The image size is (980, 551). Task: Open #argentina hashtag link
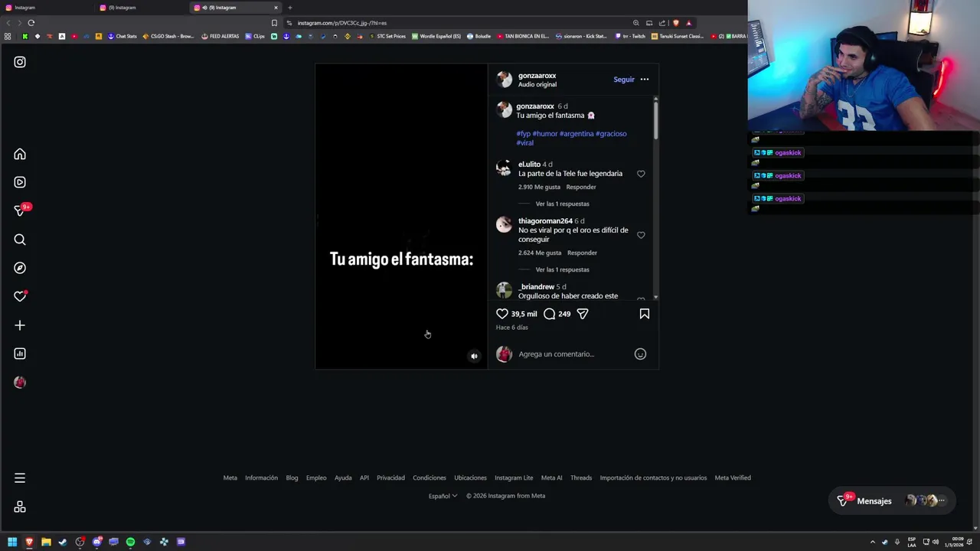(577, 134)
